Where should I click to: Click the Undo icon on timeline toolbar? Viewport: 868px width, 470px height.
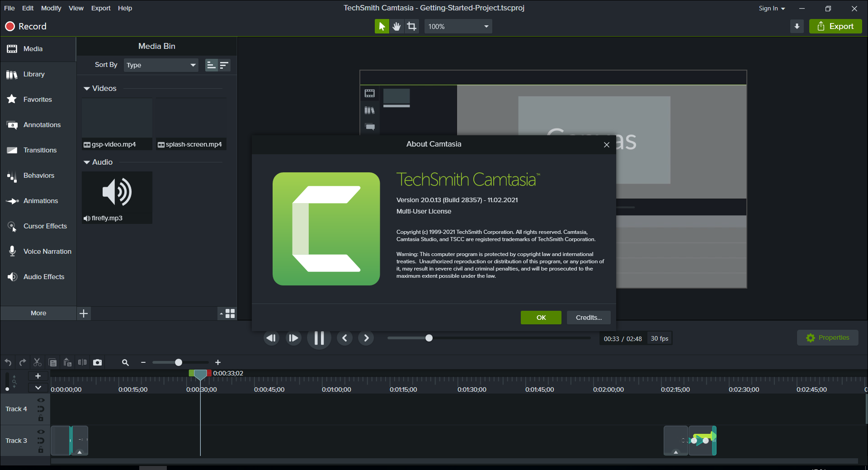click(x=8, y=362)
